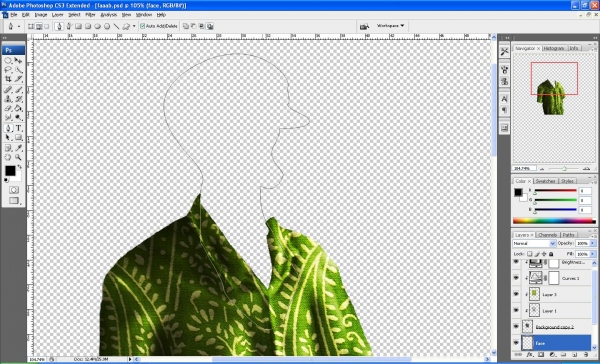Screen dimensions: 600x364
Task: Hide the Layer 1 layer
Action: (516, 310)
